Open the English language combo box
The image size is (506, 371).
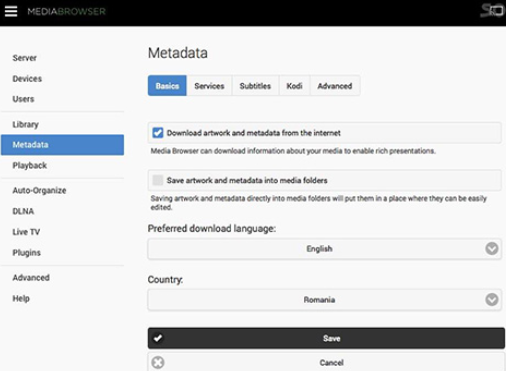click(x=324, y=249)
